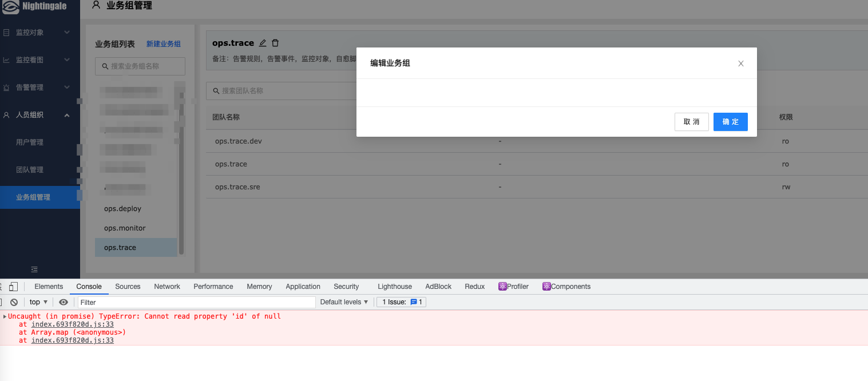Activate the inspect element picker icon

(2, 286)
